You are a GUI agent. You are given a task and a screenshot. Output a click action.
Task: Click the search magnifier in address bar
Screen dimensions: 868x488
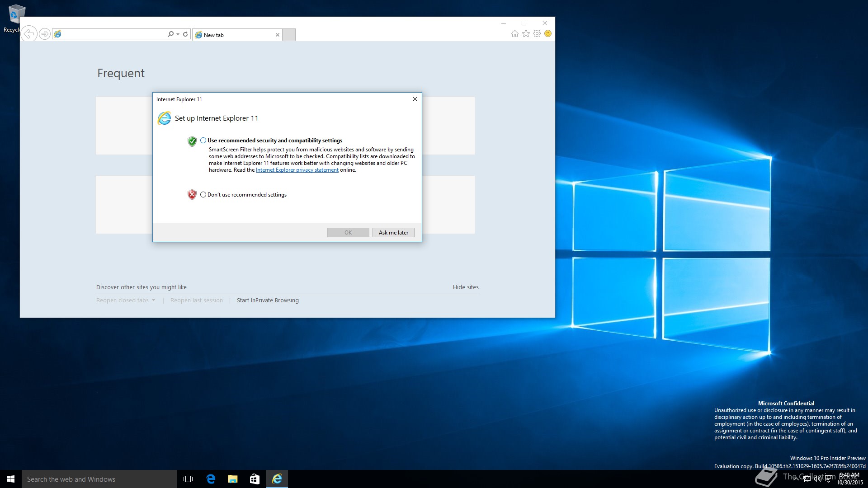pos(170,34)
